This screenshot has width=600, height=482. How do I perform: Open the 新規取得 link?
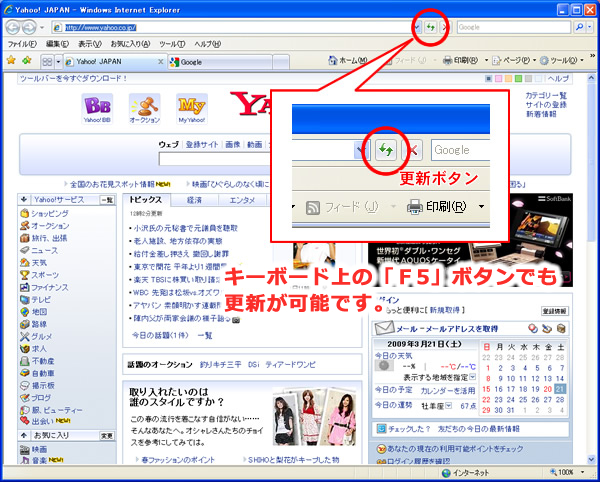point(447,309)
